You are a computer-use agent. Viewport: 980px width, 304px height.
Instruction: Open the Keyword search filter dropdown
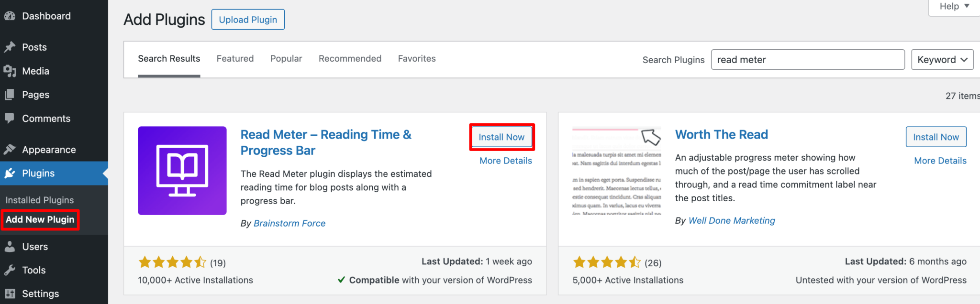[x=941, y=59]
